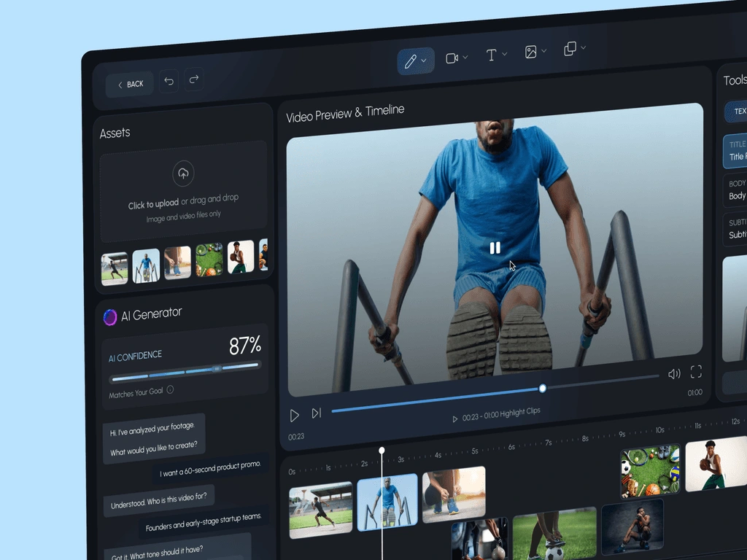The height and width of the screenshot is (560, 747).
Task: Open the image tool dropdown chevron
Action: [544, 50]
